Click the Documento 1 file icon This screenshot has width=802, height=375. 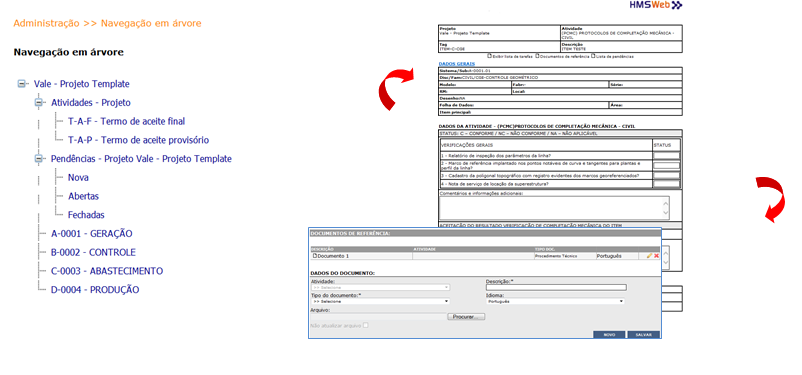click(315, 255)
